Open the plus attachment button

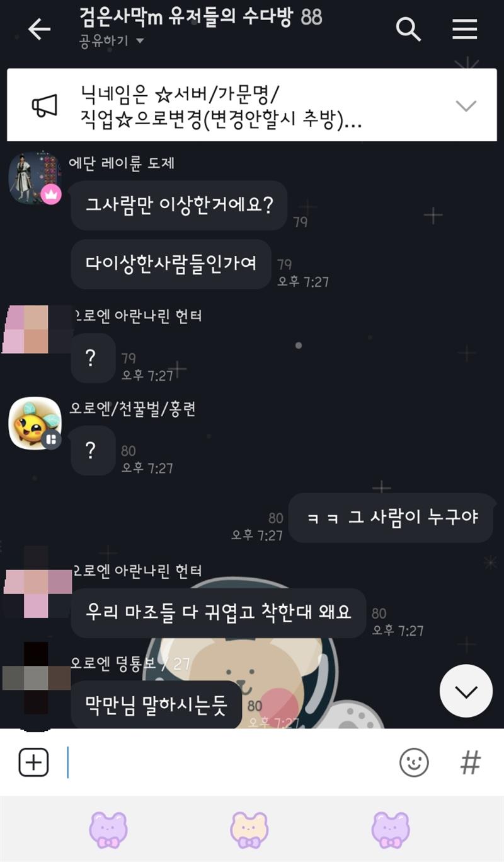tap(33, 763)
